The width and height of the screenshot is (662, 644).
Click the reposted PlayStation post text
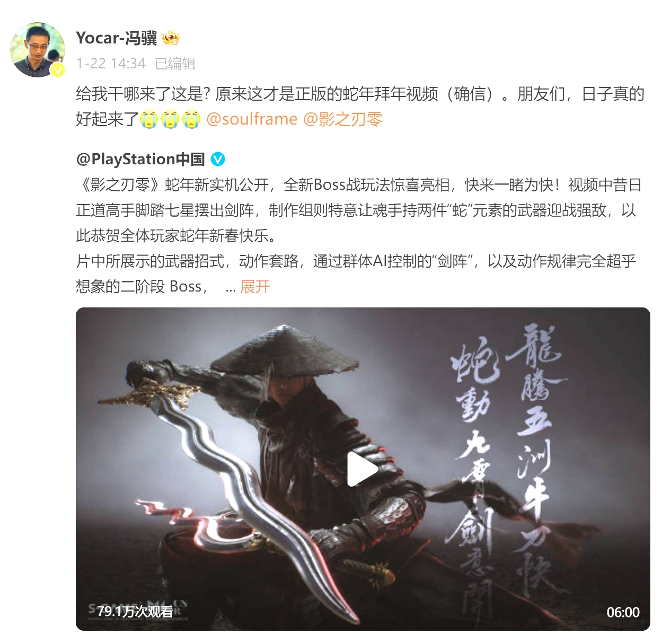tap(359, 235)
